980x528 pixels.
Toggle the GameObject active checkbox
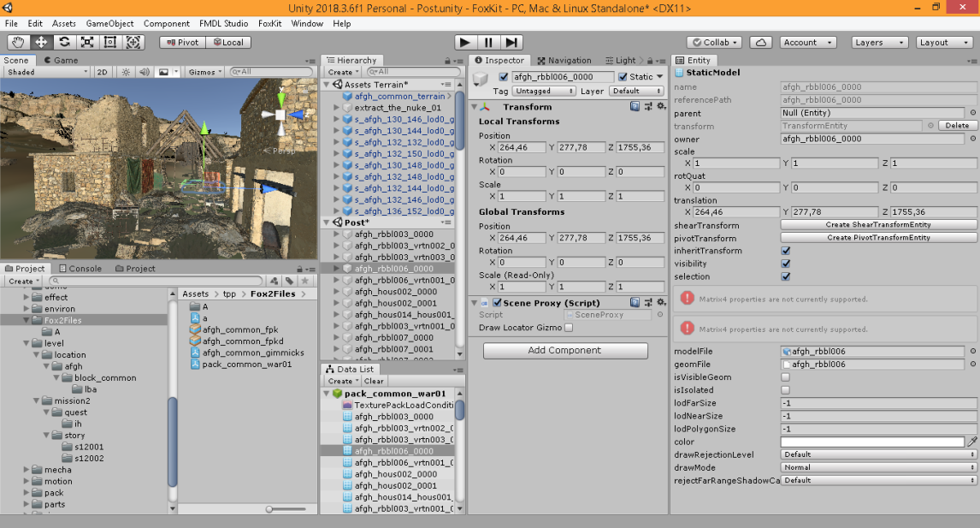[504, 76]
